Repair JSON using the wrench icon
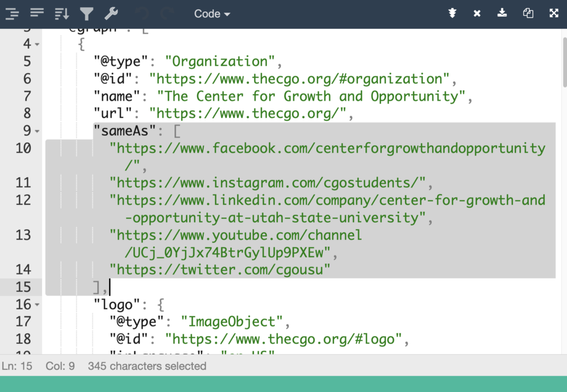 click(111, 14)
